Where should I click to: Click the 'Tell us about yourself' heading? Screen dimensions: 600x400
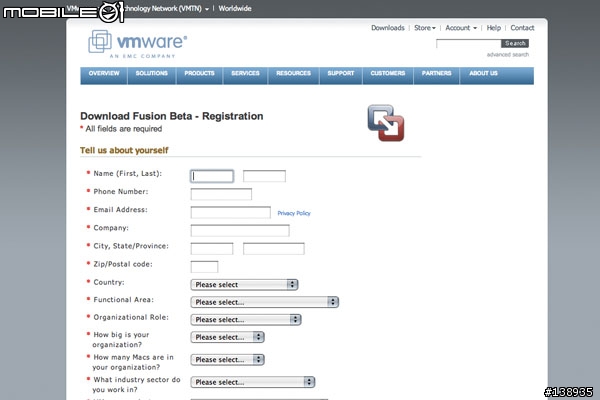click(x=124, y=150)
